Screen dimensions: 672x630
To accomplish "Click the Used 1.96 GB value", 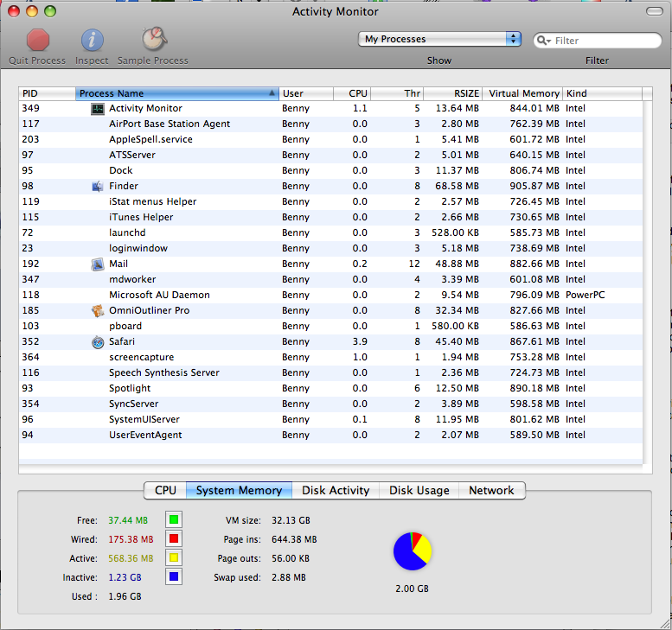I will tap(125, 596).
